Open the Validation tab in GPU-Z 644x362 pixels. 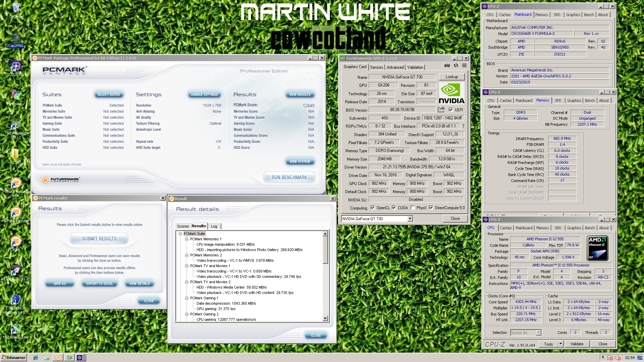tap(415, 67)
